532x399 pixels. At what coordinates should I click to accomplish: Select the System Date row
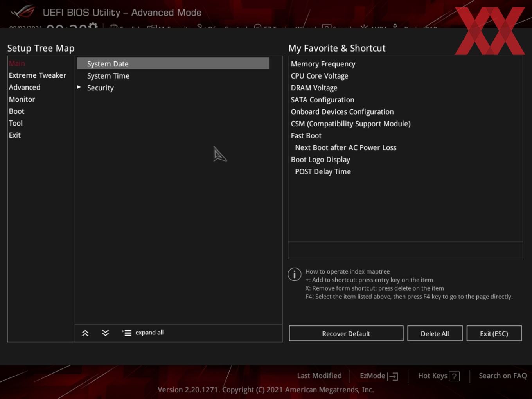tap(173, 63)
